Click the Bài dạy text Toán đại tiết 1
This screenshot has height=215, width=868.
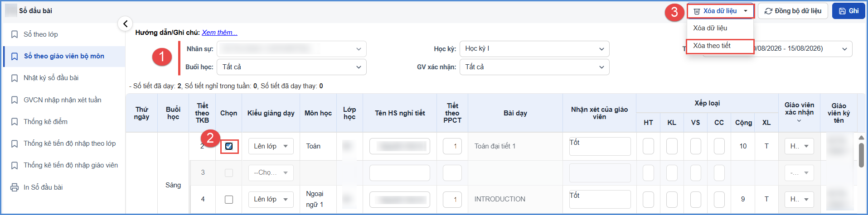pos(495,146)
